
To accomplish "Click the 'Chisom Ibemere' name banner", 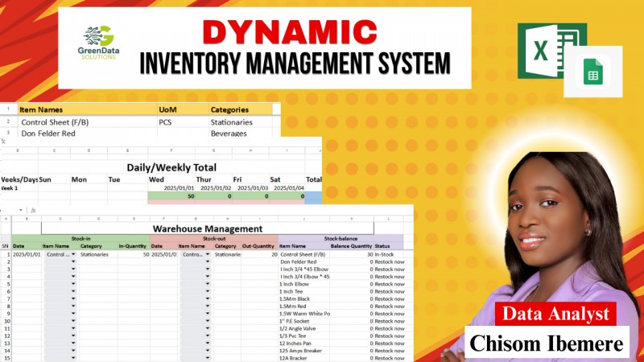I will coord(547,343).
